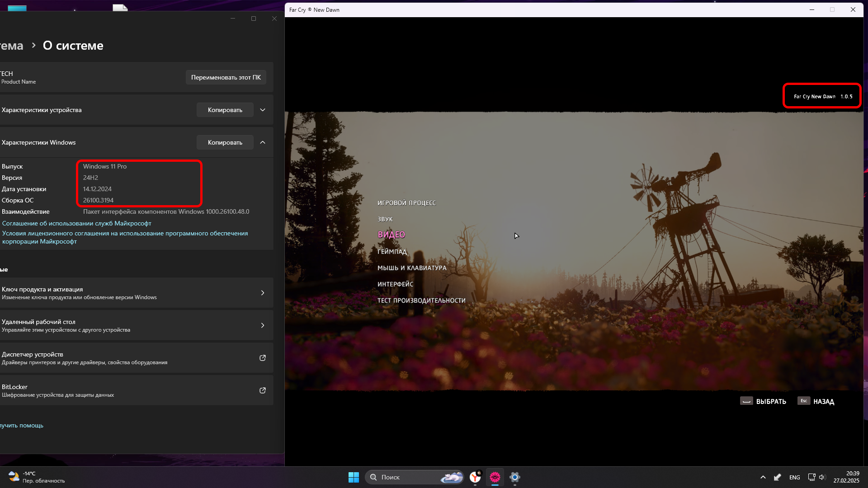
Task: Open the Settings gear taskbar icon
Action: click(x=515, y=477)
